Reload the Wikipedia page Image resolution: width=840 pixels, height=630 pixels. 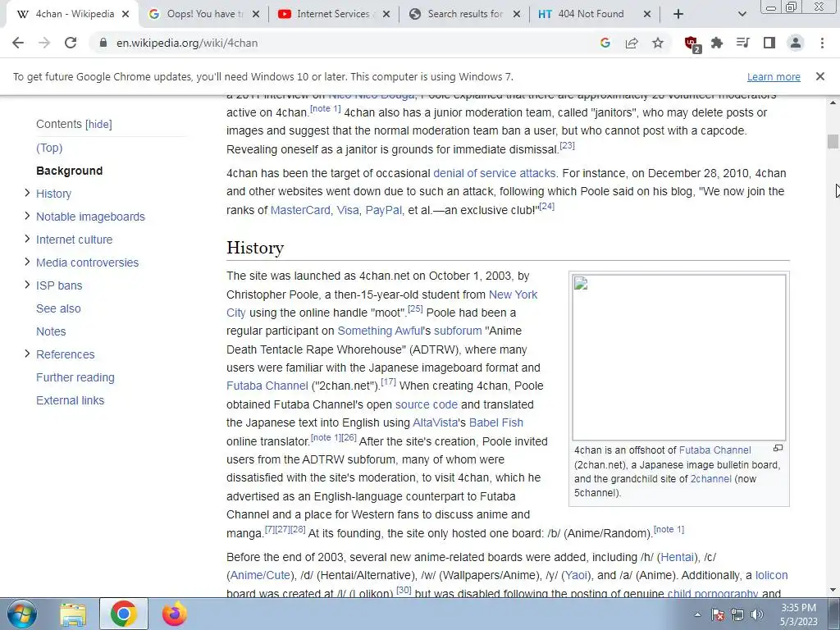coord(71,43)
